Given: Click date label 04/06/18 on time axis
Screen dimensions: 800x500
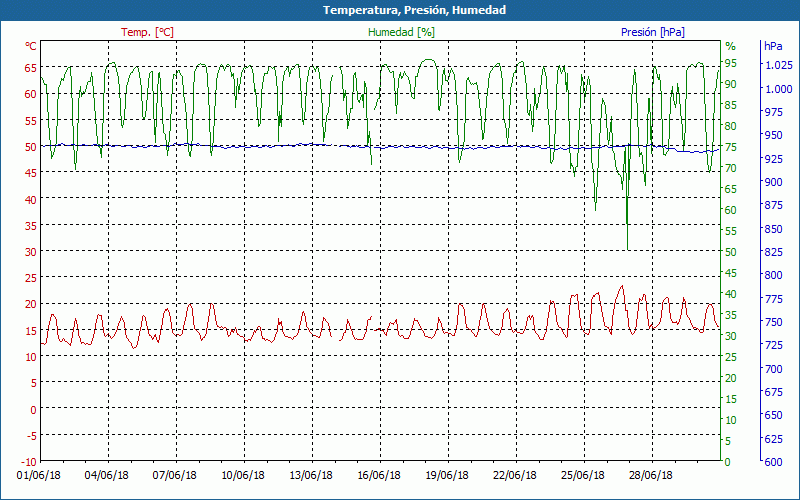Looking at the screenshot, I should [107, 476].
